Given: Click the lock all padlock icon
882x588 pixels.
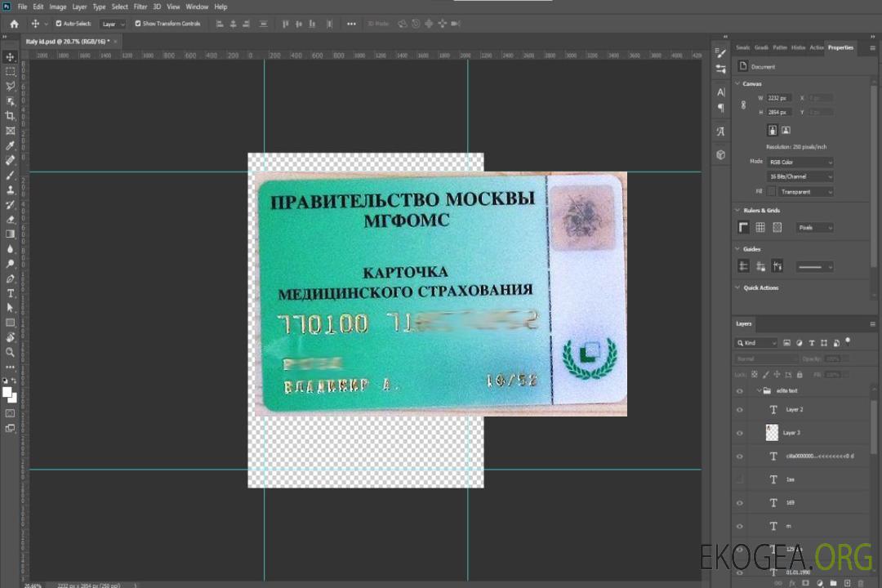Looking at the screenshot, I should click(800, 374).
